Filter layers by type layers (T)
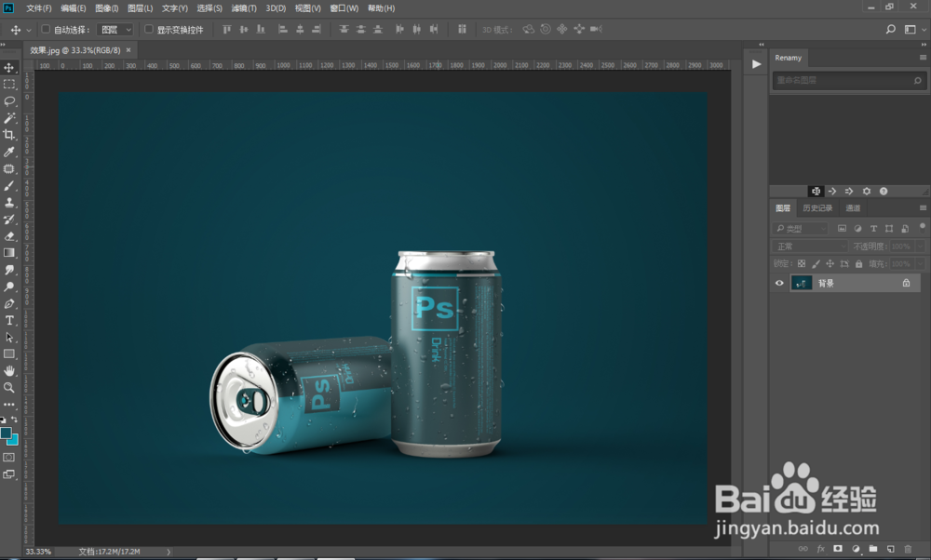 pyautogui.click(x=873, y=229)
